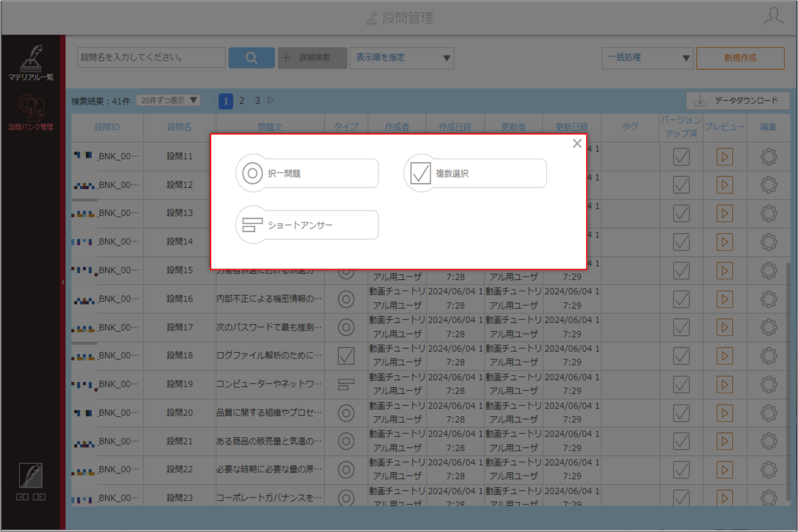The image size is (798, 532).
Task: Open the edit gear for 設問20
Action: pos(768,413)
